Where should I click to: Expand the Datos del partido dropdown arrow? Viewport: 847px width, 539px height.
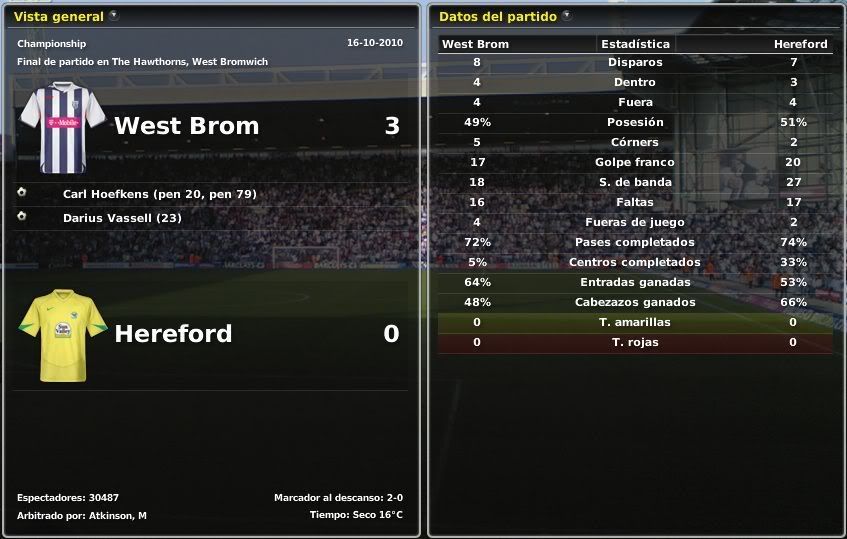tap(567, 16)
